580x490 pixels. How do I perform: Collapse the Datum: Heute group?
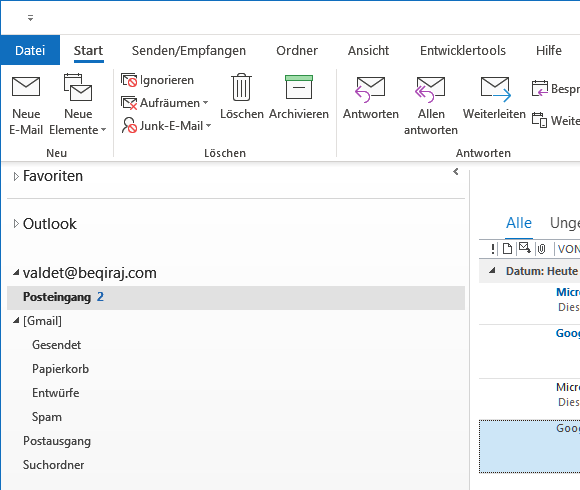point(492,271)
